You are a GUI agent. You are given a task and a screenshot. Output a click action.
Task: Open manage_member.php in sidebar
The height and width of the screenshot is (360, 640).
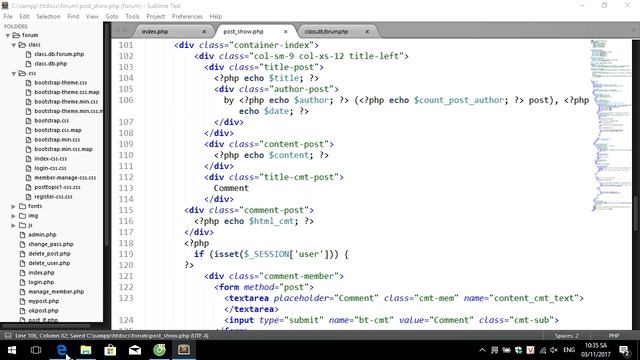(x=56, y=292)
